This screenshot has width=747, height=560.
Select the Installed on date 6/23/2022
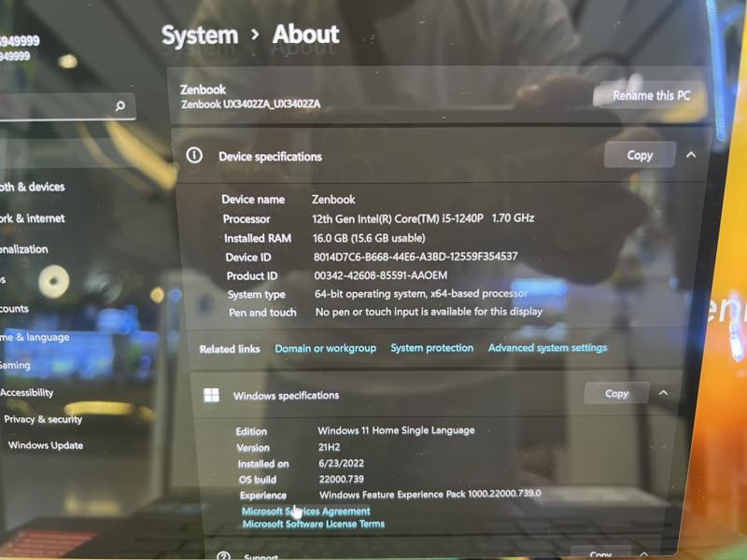(341, 463)
